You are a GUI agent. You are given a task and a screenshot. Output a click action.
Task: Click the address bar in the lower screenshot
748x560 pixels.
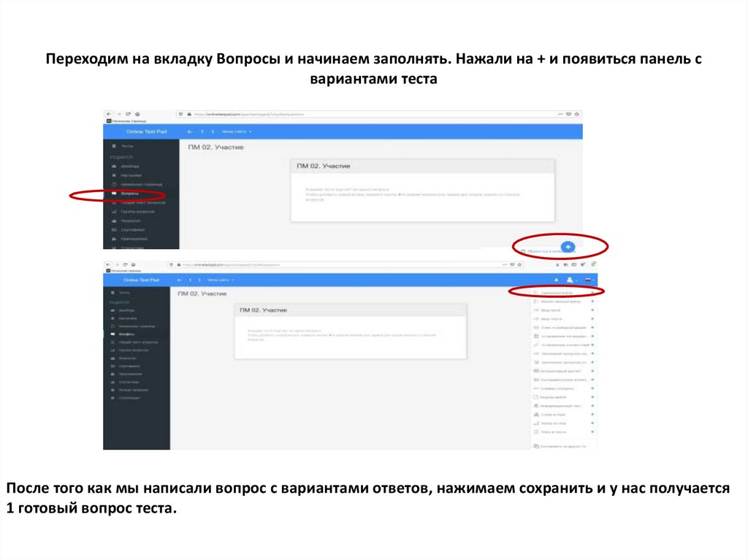pos(346,265)
